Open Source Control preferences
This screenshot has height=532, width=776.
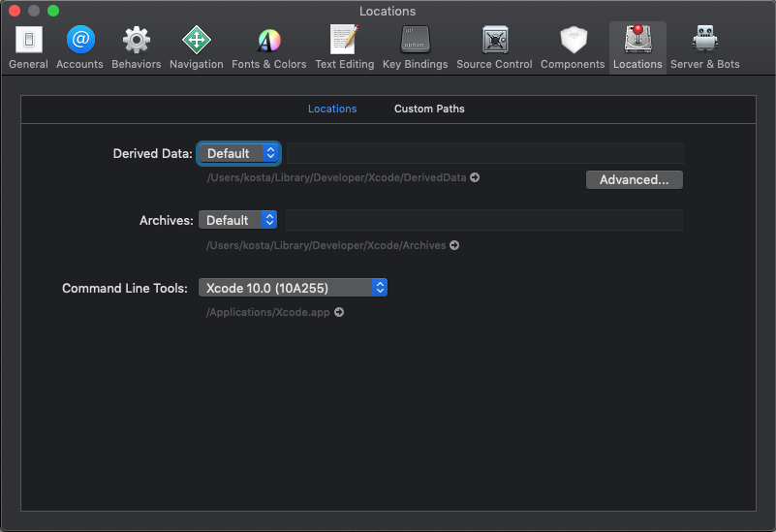point(494,47)
